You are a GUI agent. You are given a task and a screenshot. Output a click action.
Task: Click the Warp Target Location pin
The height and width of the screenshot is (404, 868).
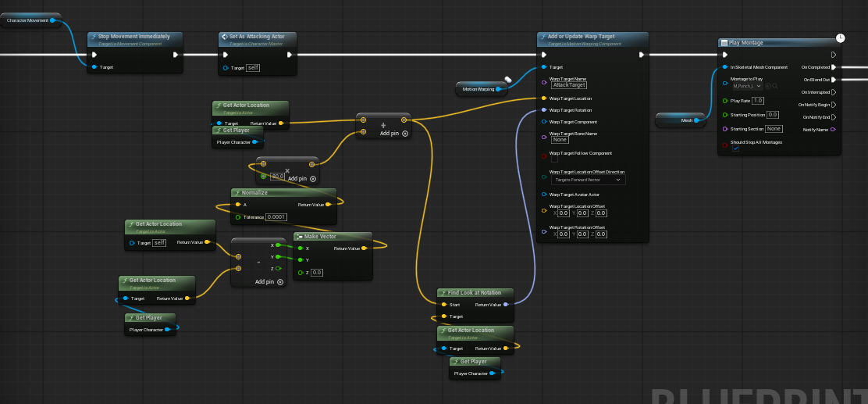click(x=544, y=98)
